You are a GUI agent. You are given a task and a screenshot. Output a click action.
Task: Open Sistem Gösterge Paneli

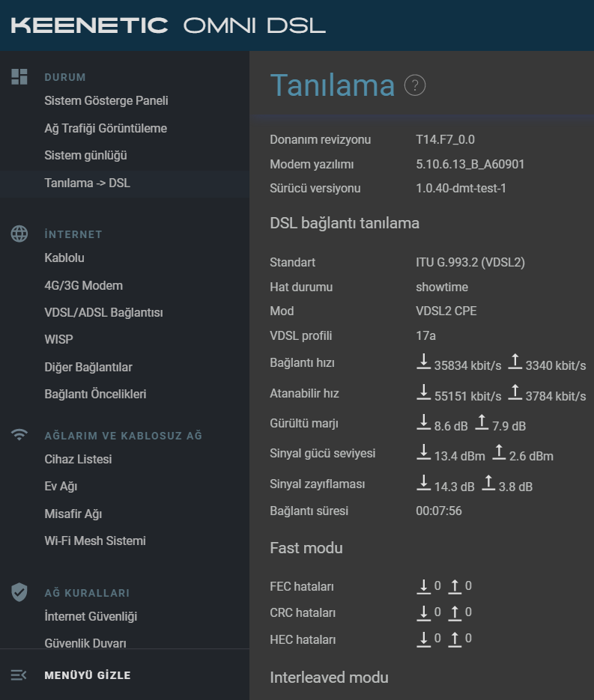coord(106,100)
